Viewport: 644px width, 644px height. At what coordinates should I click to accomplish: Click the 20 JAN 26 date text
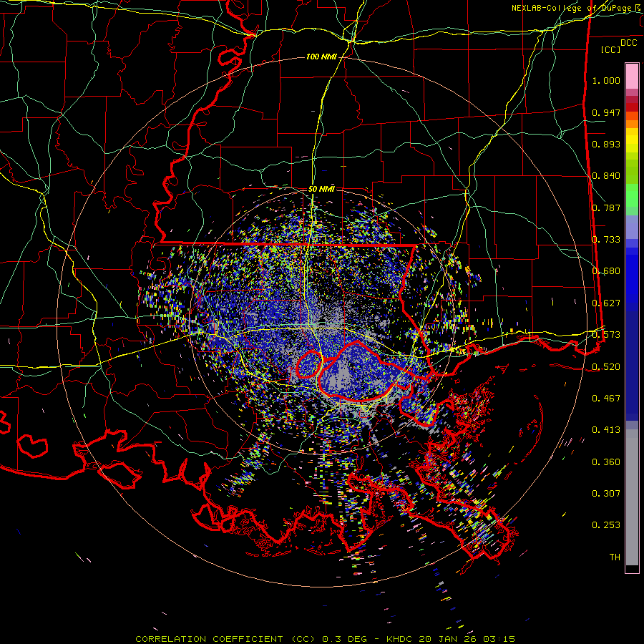[449, 639]
